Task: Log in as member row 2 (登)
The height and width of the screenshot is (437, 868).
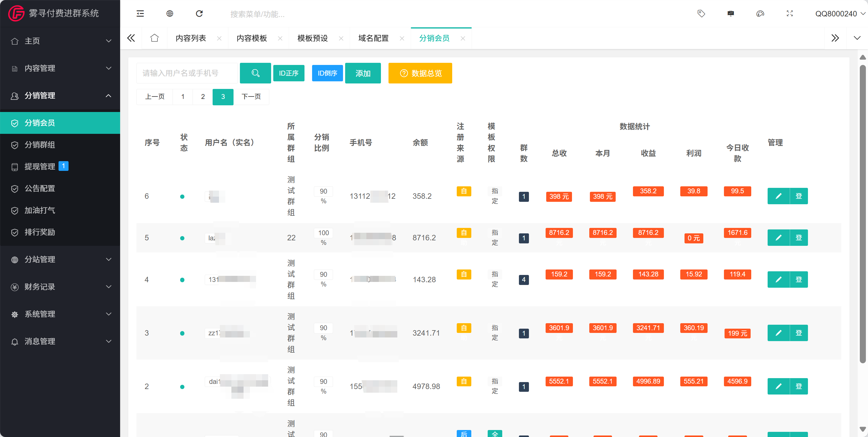Action: [799, 386]
